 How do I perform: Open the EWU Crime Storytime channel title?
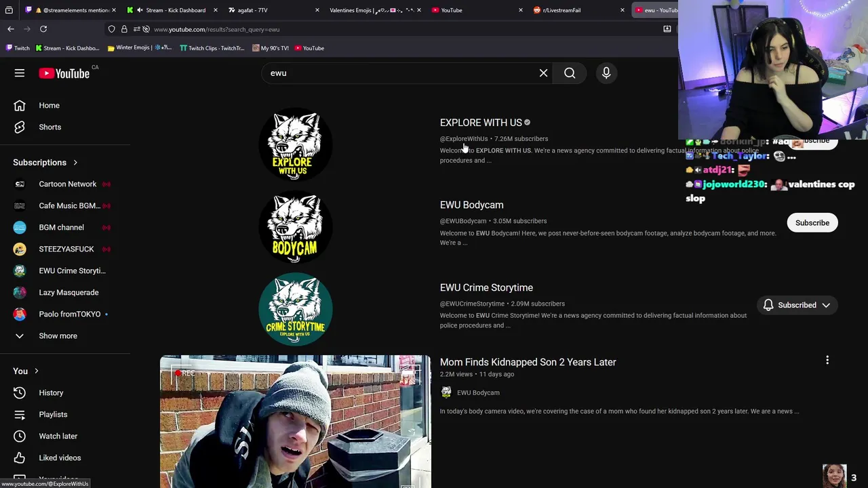coord(486,287)
